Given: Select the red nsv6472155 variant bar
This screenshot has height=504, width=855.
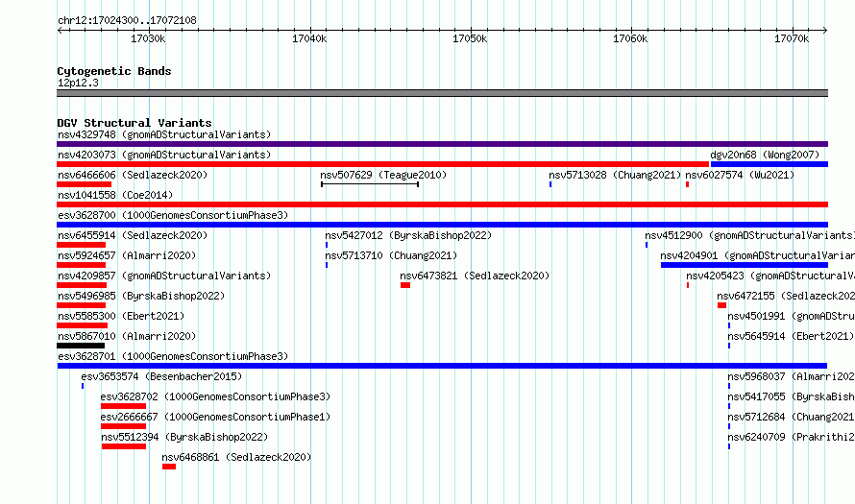Looking at the screenshot, I should pos(722,305).
